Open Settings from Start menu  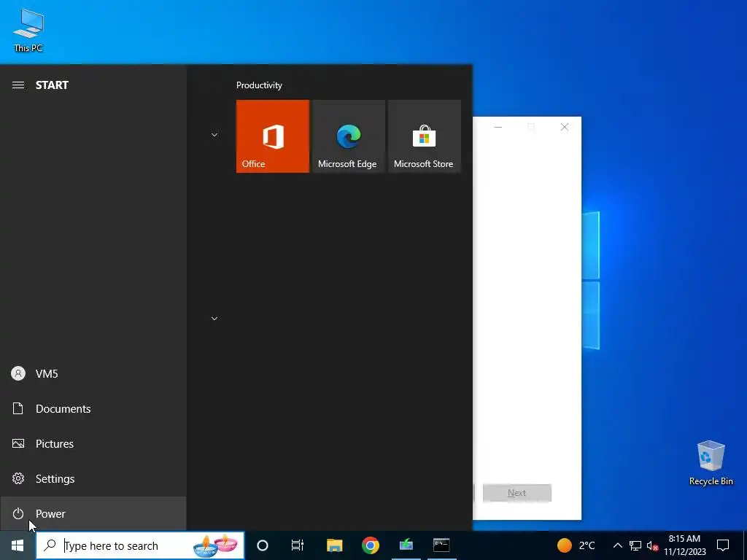(x=93, y=478)
